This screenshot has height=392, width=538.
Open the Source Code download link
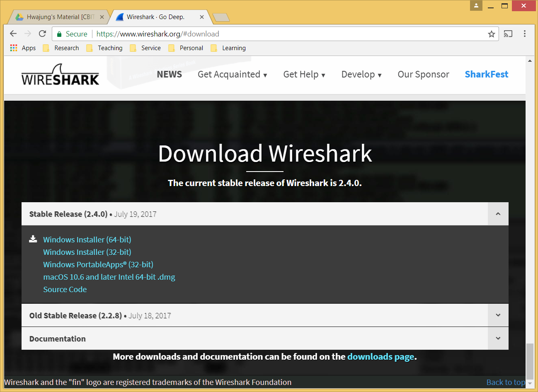[65, 289]
